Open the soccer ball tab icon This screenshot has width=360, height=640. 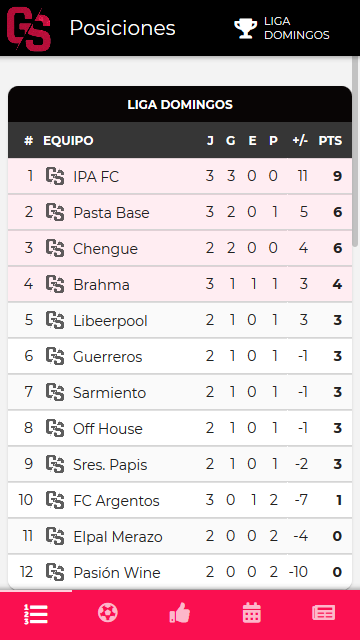(108, 613)
